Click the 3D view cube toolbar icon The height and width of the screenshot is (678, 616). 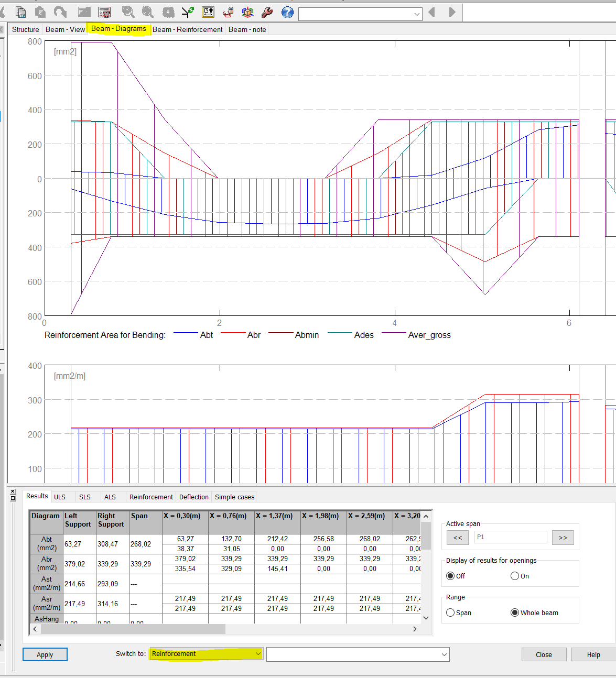(247, 12)
